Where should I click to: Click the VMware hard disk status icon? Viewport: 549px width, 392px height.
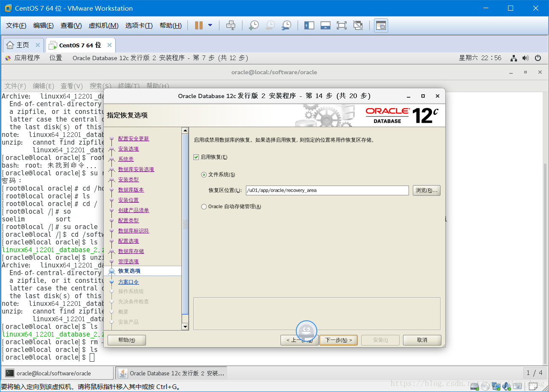475,386
